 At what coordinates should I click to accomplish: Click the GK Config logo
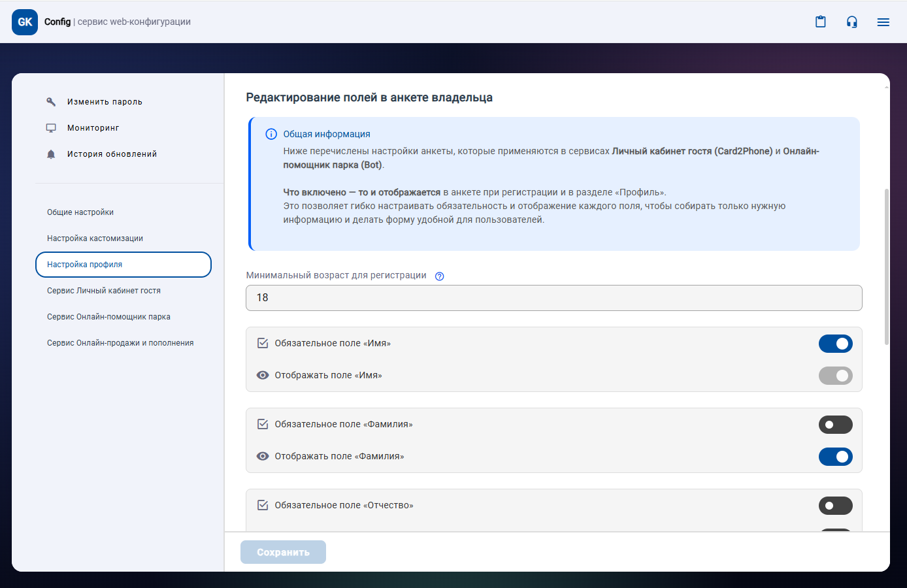tap(25, 22)
